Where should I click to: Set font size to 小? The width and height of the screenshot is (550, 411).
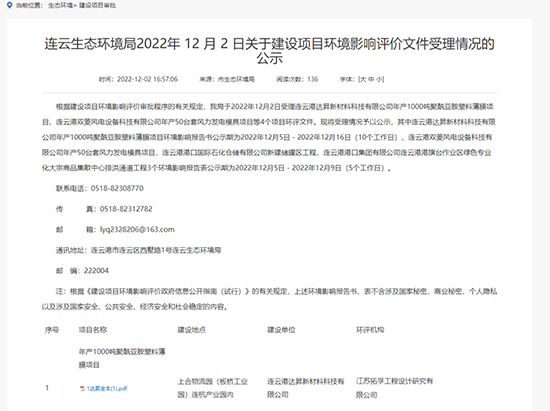point(379,79)
